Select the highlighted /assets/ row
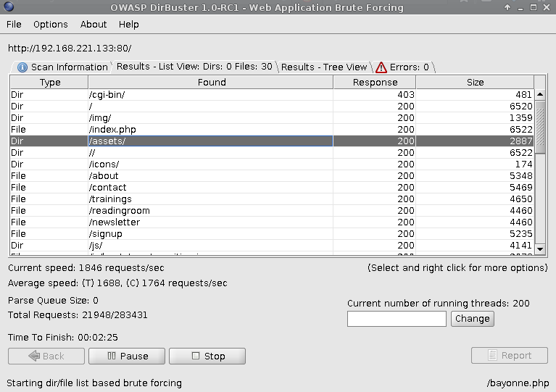The height and width of the screenshot is (392, 556). (272, 141)
